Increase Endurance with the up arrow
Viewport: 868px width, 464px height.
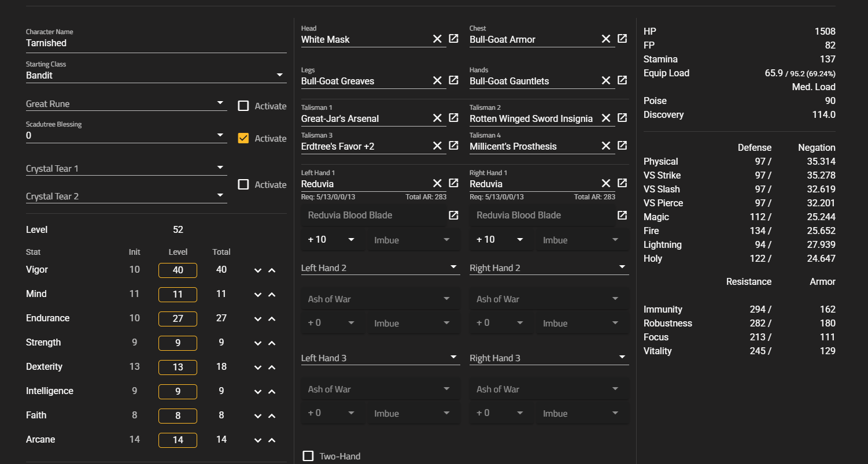tap(272, 319)
